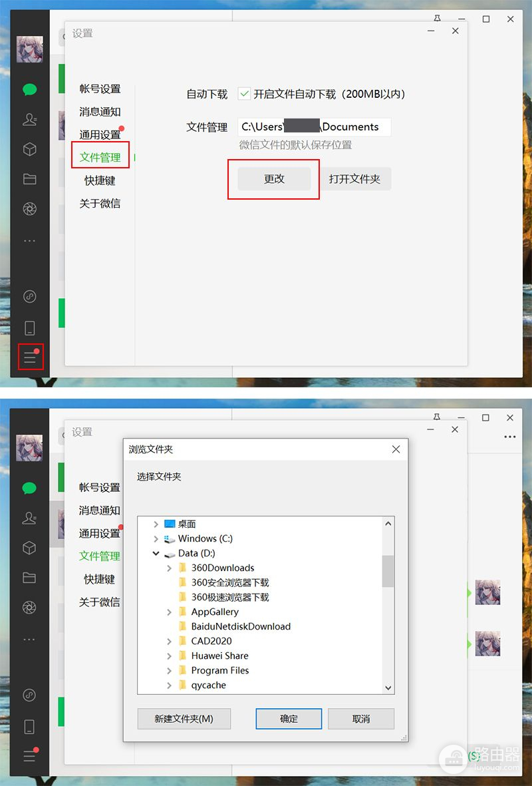
Task: Select 文件管理 tab in upper screenshot
Action: point(100,158)
